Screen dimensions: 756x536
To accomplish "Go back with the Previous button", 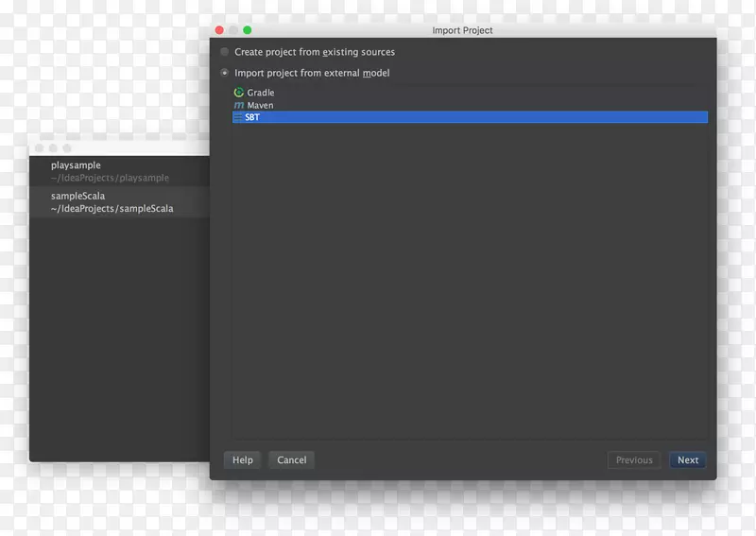I will pyautogui.click(x=634, y=460).
